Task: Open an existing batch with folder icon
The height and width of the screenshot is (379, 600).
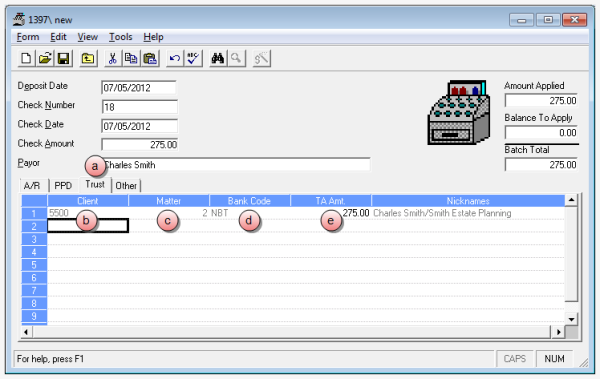Action: 45,59
